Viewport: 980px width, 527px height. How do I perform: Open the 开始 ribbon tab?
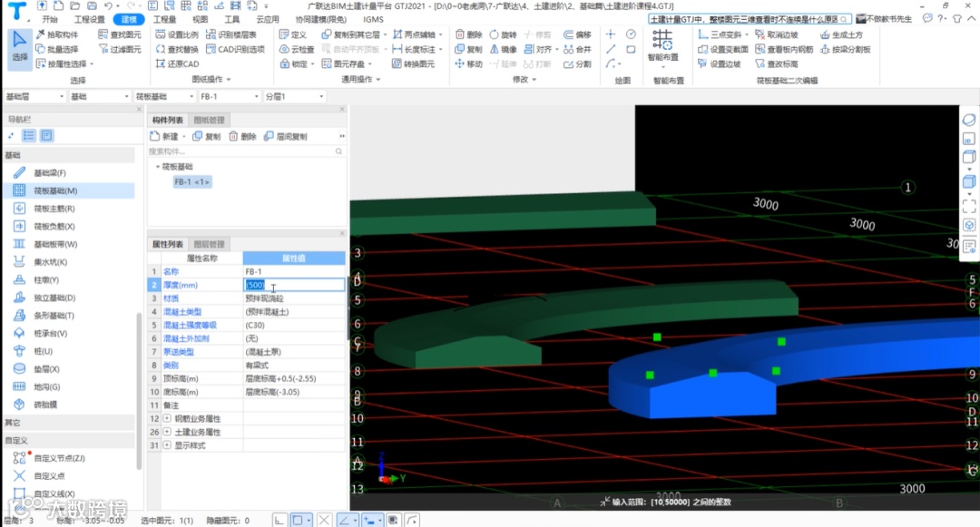(x=50, y=19)
